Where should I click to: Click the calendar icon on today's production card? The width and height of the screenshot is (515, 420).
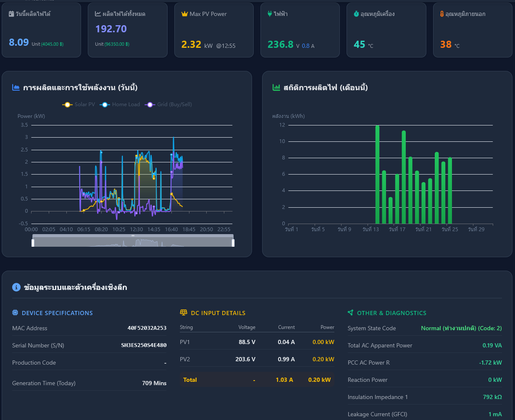click(x=11, y=14)
